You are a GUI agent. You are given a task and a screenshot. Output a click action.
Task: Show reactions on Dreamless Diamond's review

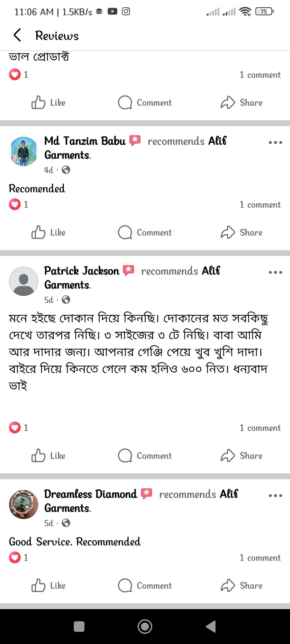point(18,558)
